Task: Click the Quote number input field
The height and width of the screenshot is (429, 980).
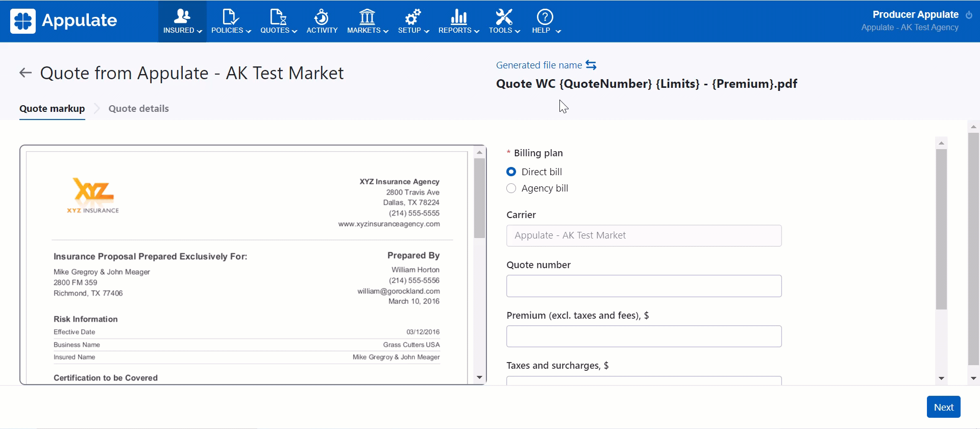Action: click(644, 286)
